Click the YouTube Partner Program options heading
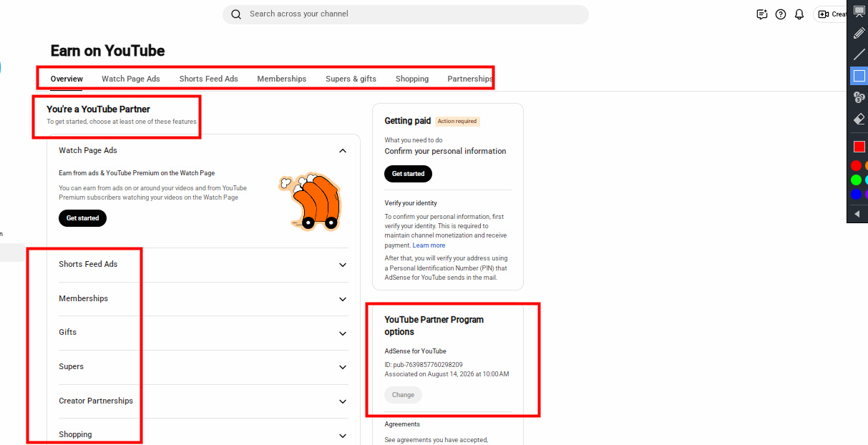 [x=434, y=326]
